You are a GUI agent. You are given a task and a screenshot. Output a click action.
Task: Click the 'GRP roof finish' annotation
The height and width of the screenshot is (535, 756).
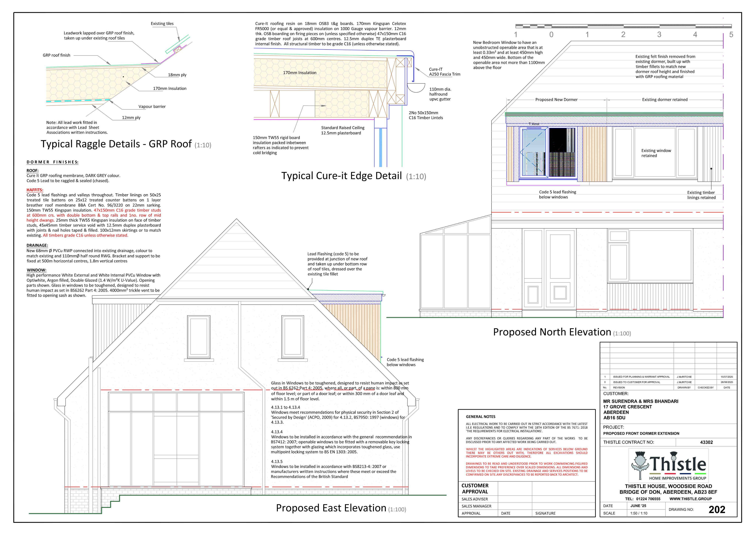point(56,55)
